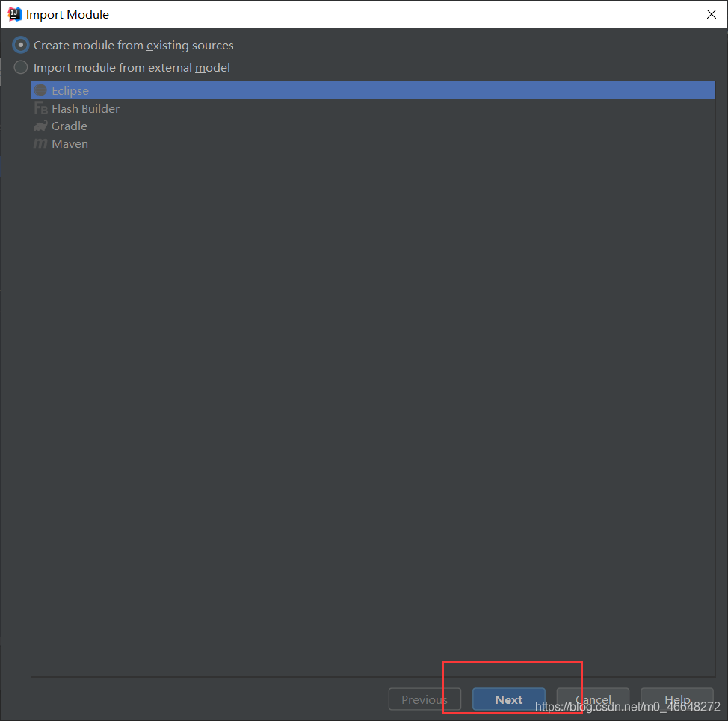Click the Next button
This screenshot has width=728, height=721.
click(x=509, y=699)
